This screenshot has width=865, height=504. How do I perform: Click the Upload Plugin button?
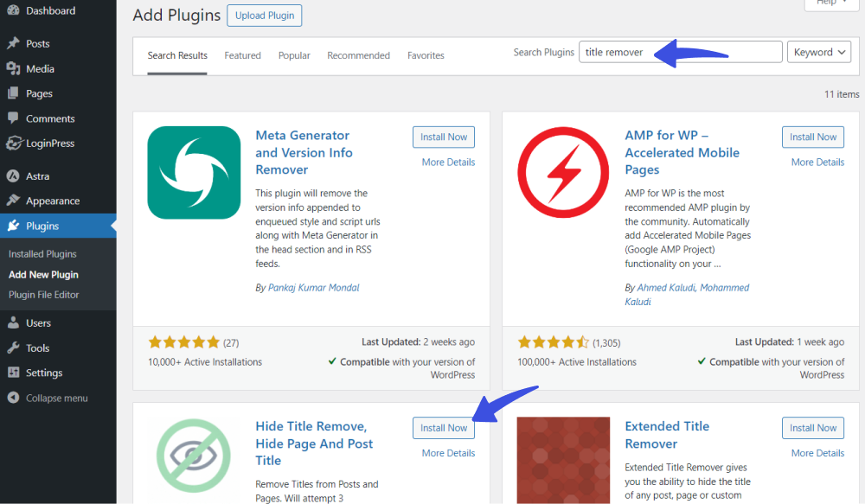[x=264, y=16]
